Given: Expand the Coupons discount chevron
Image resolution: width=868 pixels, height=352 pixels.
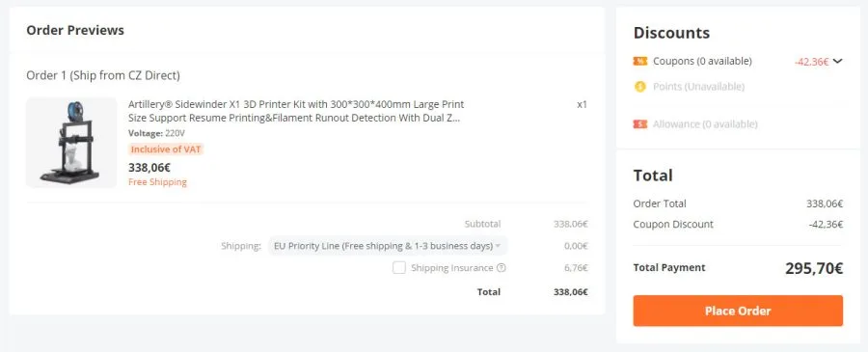Looking at the screenshot, I should (837, 62).
